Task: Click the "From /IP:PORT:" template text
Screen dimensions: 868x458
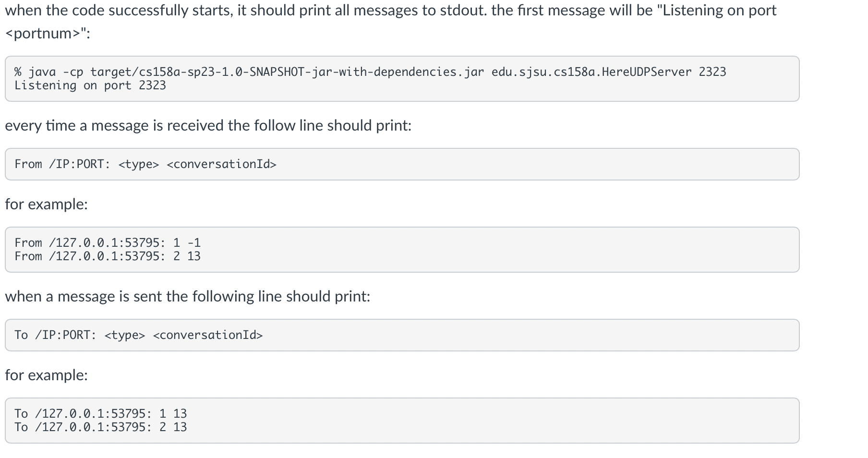Action: 62,164
